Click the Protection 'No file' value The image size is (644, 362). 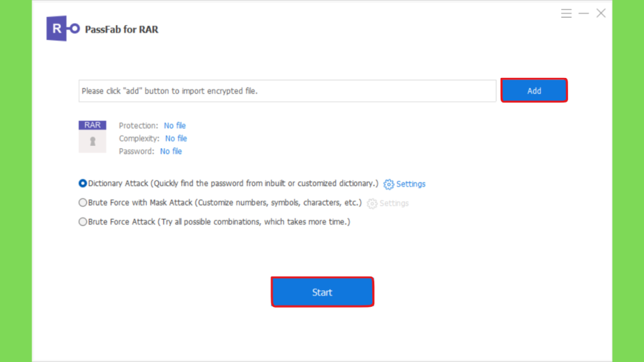(175, 126)
